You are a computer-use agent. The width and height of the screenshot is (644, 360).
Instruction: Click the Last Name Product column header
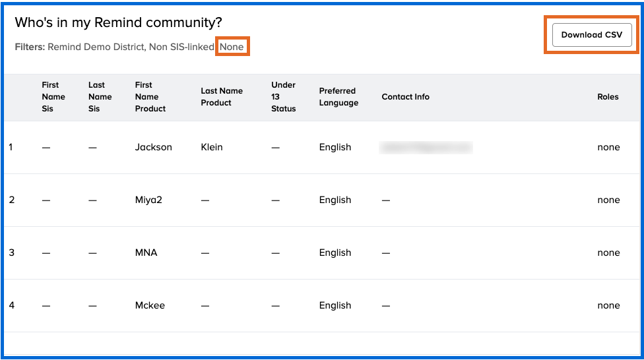(x=222, y=97)
